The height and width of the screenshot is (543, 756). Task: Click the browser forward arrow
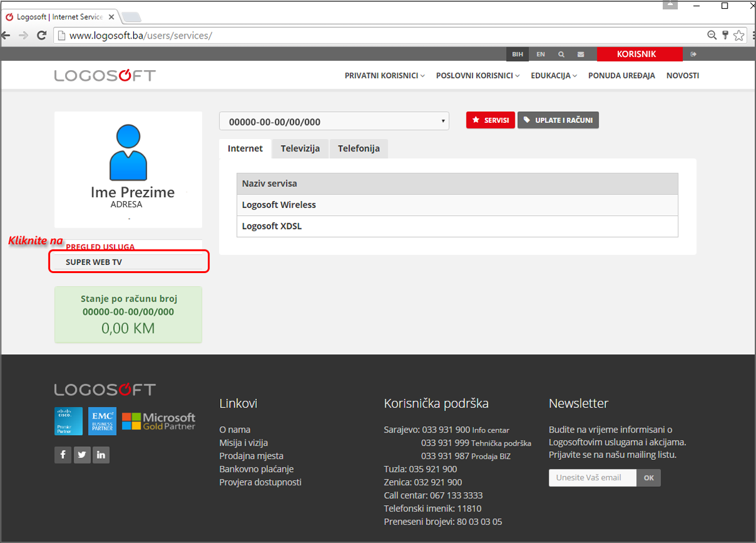tap(24, 35)
